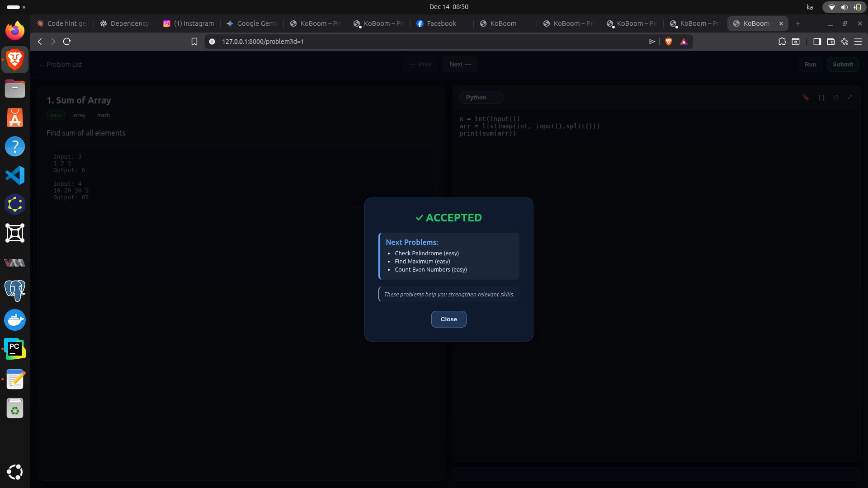Open the browser hamburger menu

(858, 42)
